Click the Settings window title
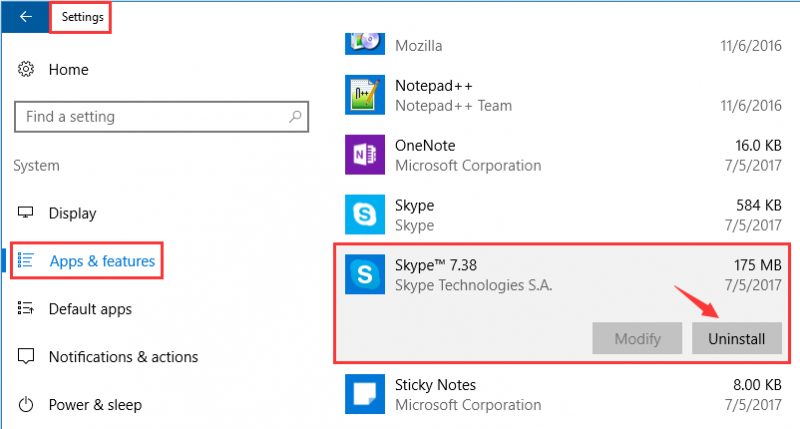800x429 pixels. (83, 17)
